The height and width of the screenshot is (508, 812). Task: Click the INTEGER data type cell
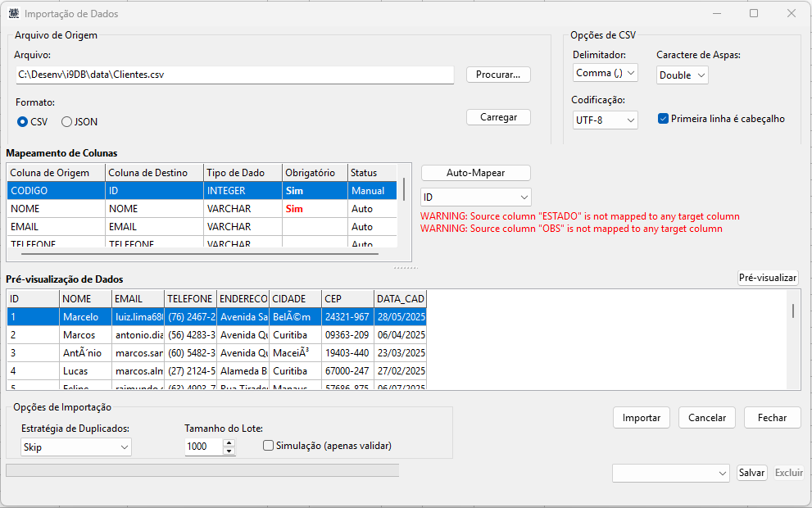pos(243,191)
